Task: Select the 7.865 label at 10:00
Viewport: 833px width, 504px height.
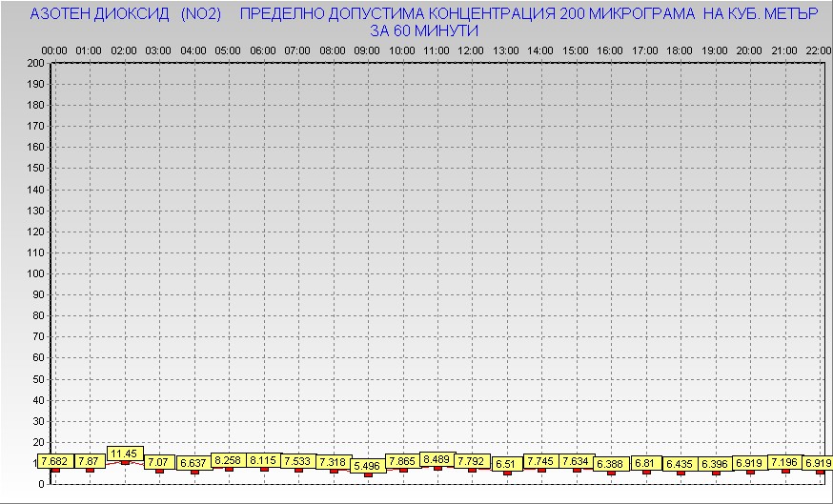Action: tap(402, 461)
